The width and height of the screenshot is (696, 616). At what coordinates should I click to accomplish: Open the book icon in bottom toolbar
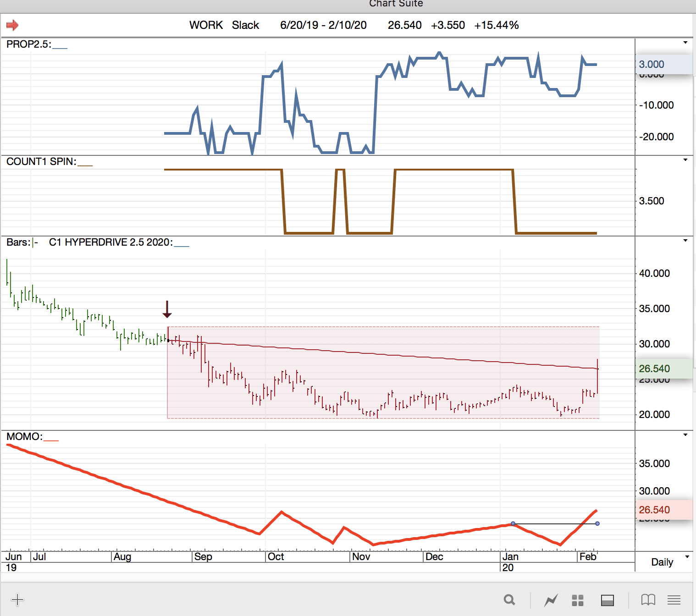click(x=648, y=599)
